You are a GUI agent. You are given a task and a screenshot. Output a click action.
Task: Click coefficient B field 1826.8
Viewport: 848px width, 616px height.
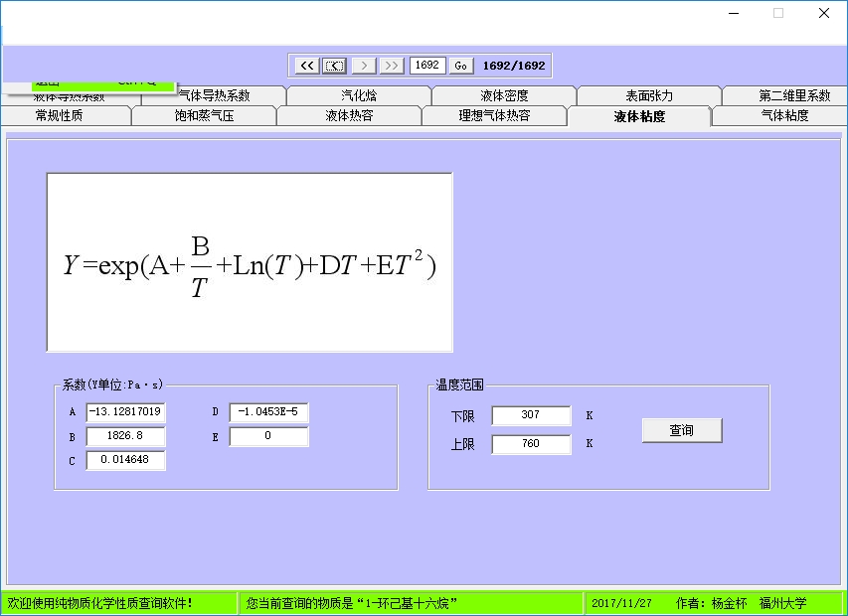click(x=125, y=436)
